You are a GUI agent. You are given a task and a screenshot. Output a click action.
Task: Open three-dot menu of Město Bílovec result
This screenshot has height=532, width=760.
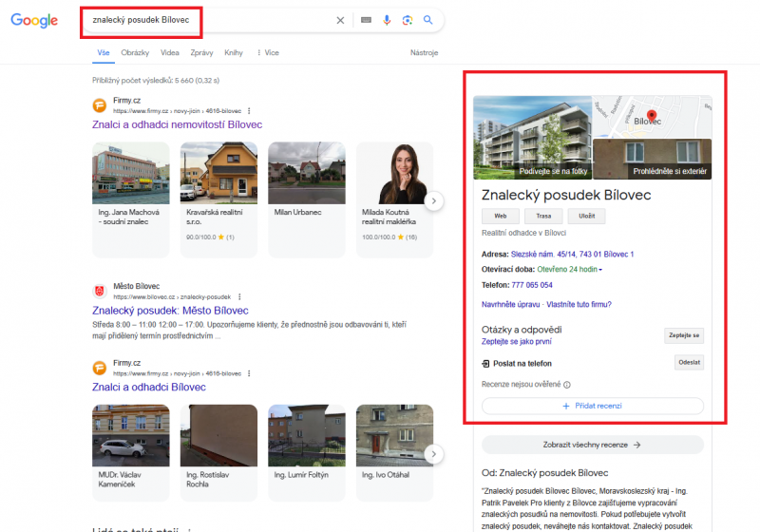pos(239,297)
